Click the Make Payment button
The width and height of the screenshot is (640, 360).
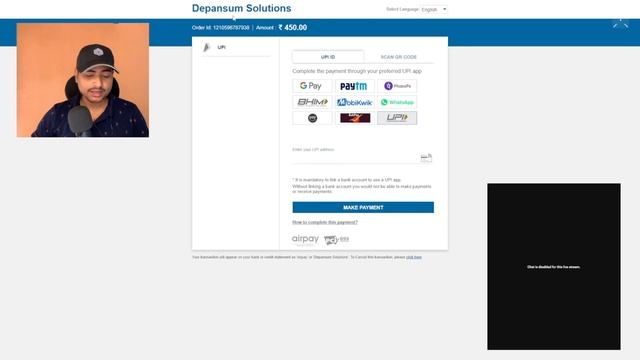coord(363,207)
